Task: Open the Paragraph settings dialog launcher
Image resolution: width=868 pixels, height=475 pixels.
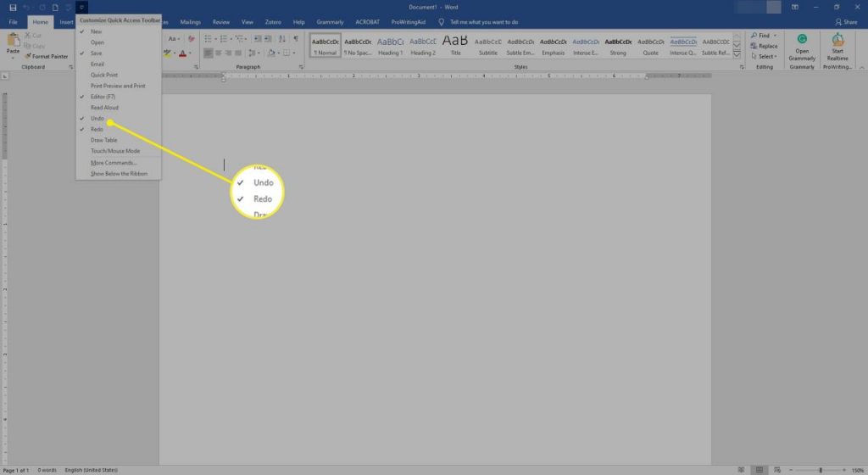Action: [301, 67]
